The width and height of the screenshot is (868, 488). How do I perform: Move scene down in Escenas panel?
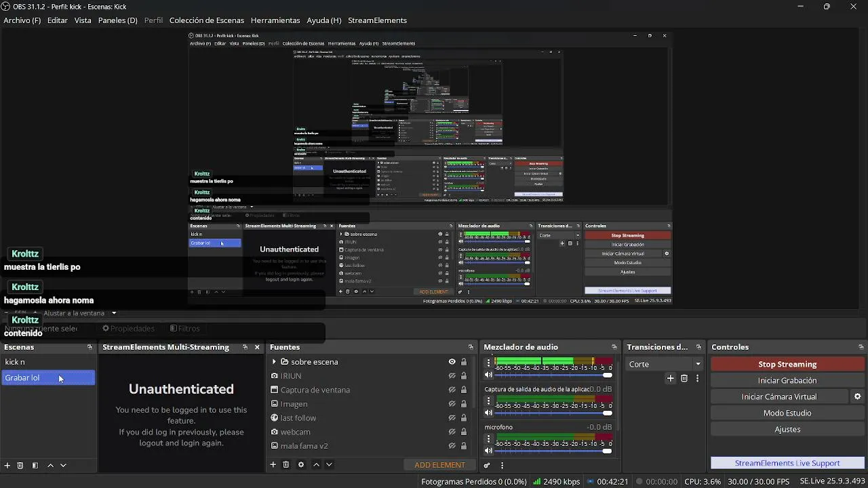[x=63, y=466]
